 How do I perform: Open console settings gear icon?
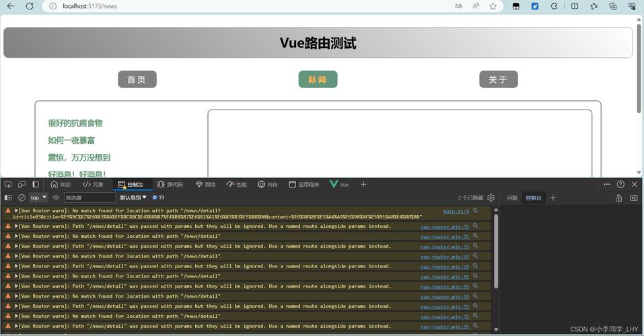click(x=491, y=198)
